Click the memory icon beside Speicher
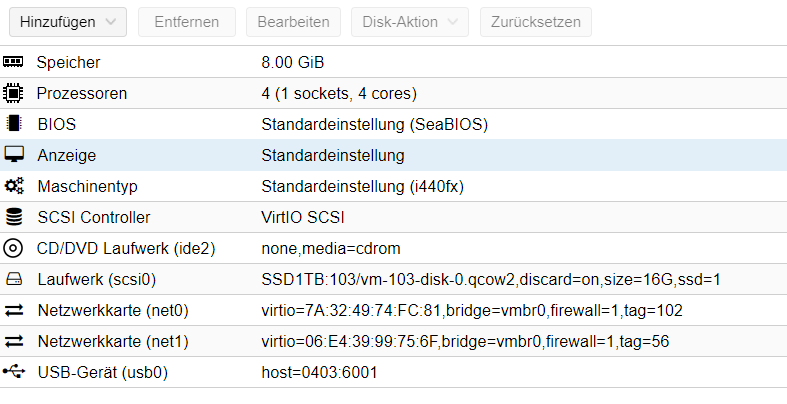Image resolution: width=787 pixels, height=404 pixels. point(13,62)
